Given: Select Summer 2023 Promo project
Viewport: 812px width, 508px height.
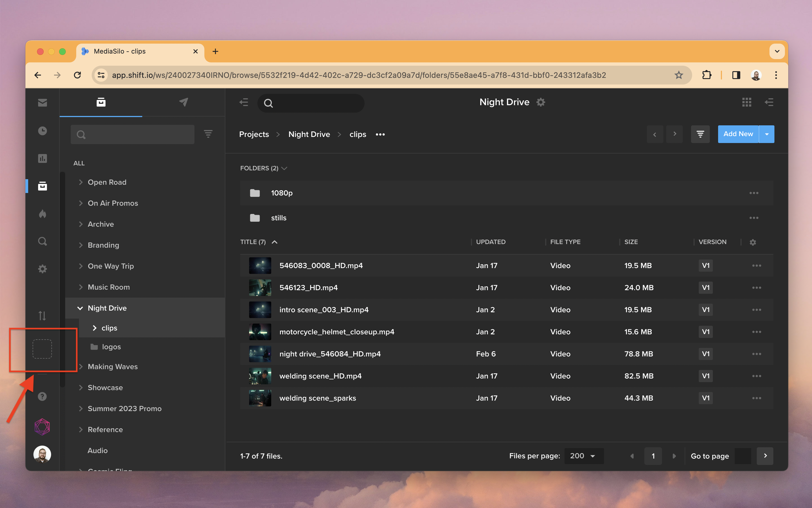Looking at the screenshot, I should 124,409.
